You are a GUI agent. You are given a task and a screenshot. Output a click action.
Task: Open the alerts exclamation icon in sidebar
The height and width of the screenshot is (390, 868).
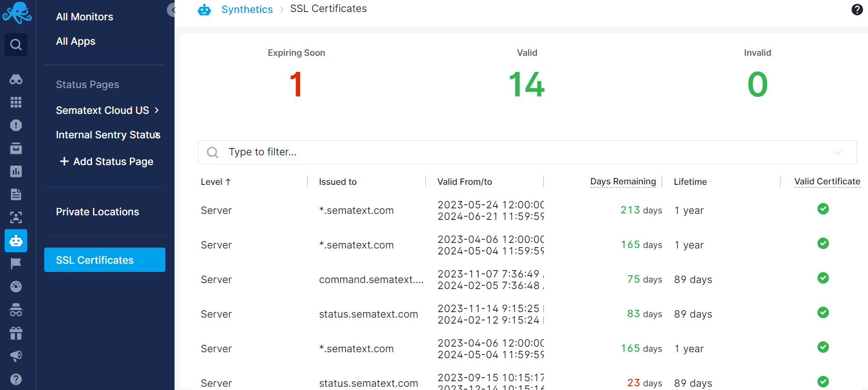(x=16, y=125)
